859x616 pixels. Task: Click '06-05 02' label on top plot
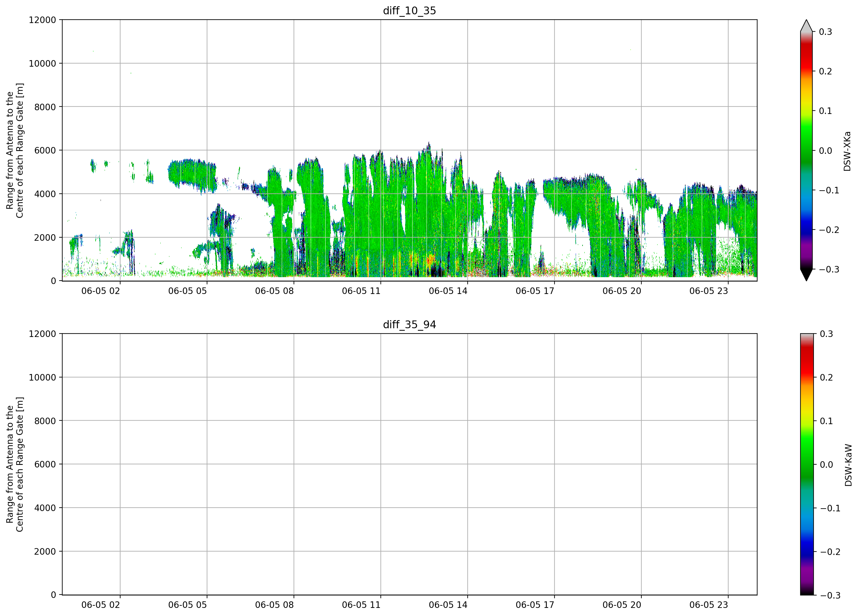tap(100, 291)
